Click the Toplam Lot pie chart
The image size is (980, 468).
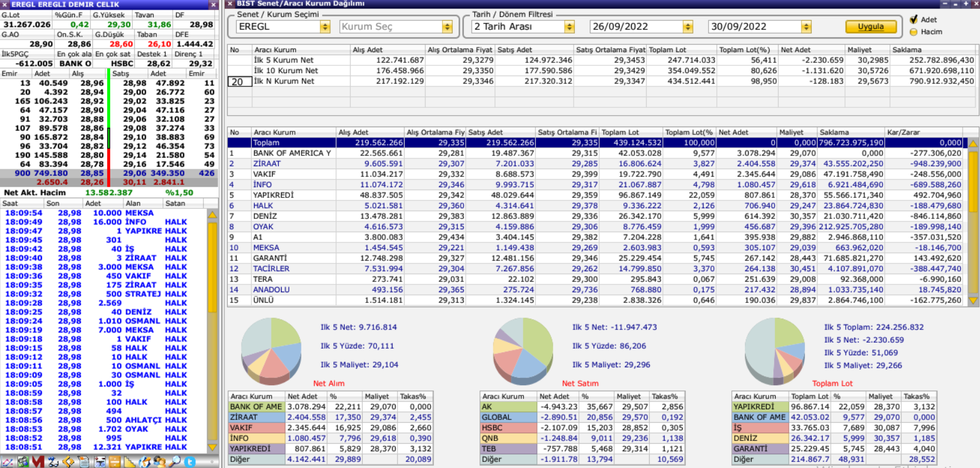(774, 352)
